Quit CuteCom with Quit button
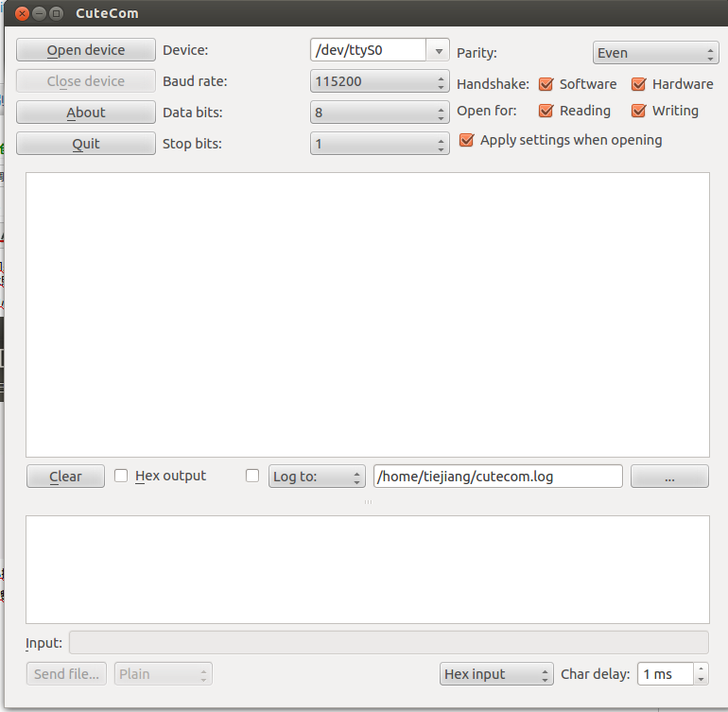The image size is (728, 712). [86, 143]
